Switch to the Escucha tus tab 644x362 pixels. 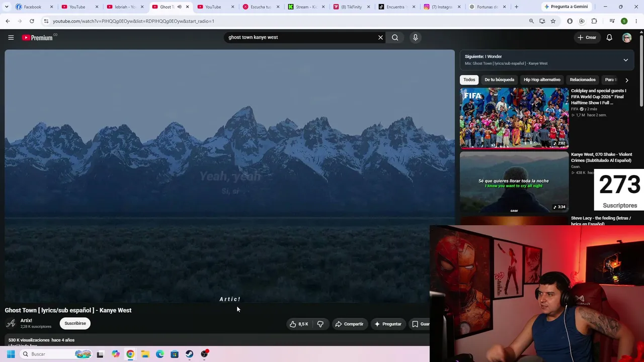point(259,7)
